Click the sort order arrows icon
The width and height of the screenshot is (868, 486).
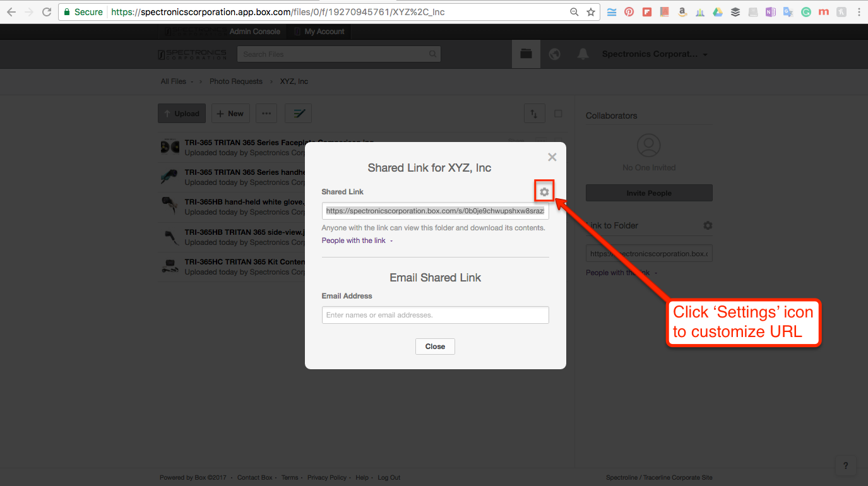[534, 114]
